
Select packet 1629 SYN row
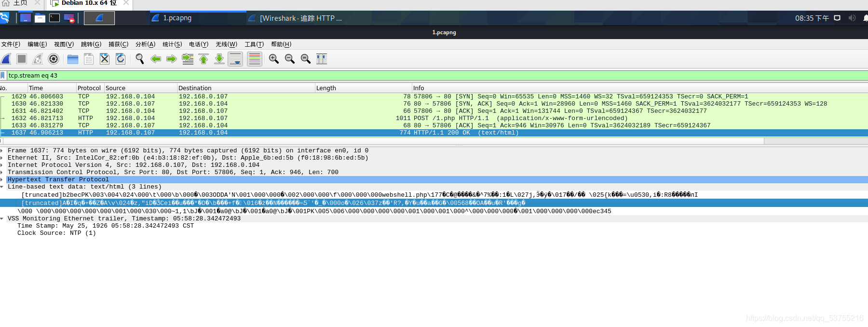[434, 96]
